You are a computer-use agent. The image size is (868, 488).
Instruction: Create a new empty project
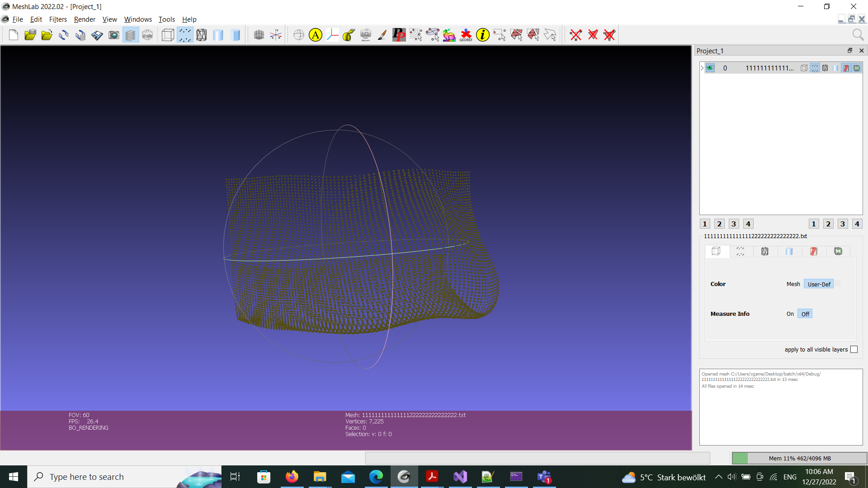coord(14,35)
